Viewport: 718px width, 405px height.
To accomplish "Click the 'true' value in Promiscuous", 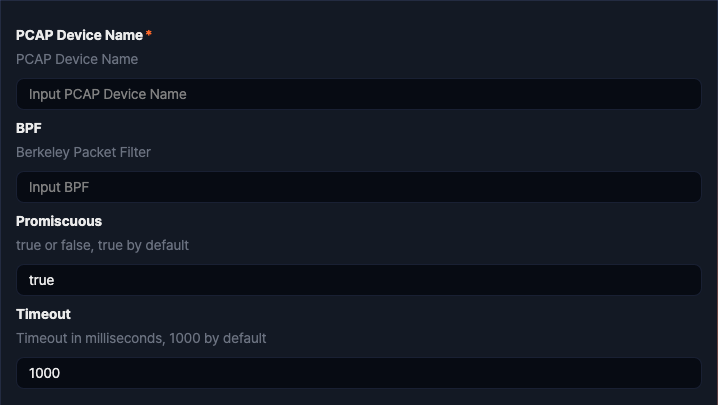I will pos(41,280).
